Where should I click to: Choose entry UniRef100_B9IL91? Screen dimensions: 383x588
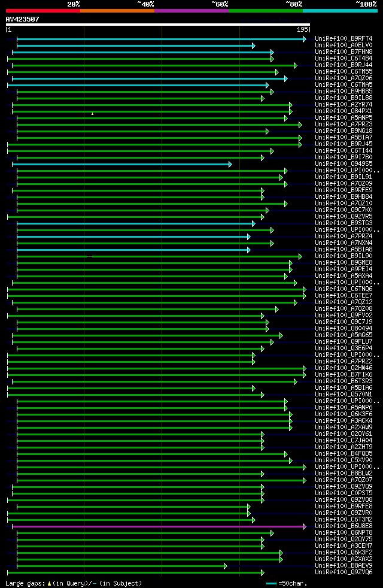[x=344, y=177]
